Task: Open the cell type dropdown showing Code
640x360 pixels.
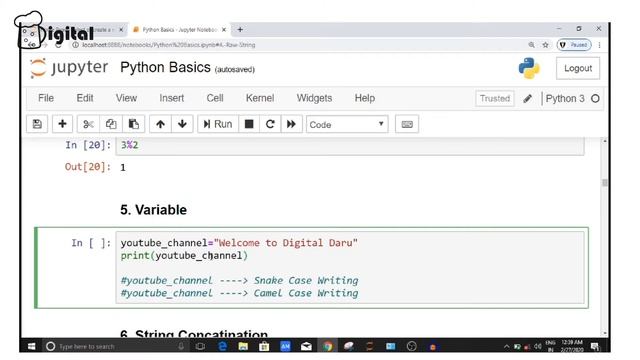Action: [x=347, y=124]
